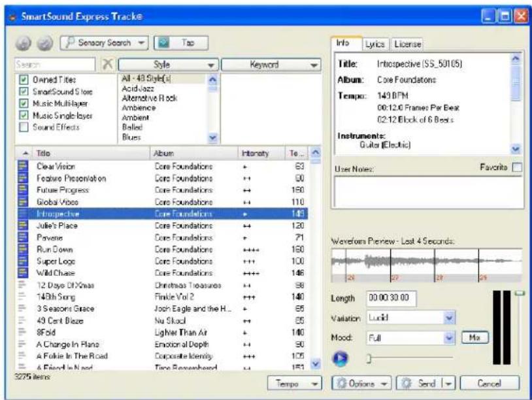Toggle the SmartSound Store checkbox

pos(24,92)
